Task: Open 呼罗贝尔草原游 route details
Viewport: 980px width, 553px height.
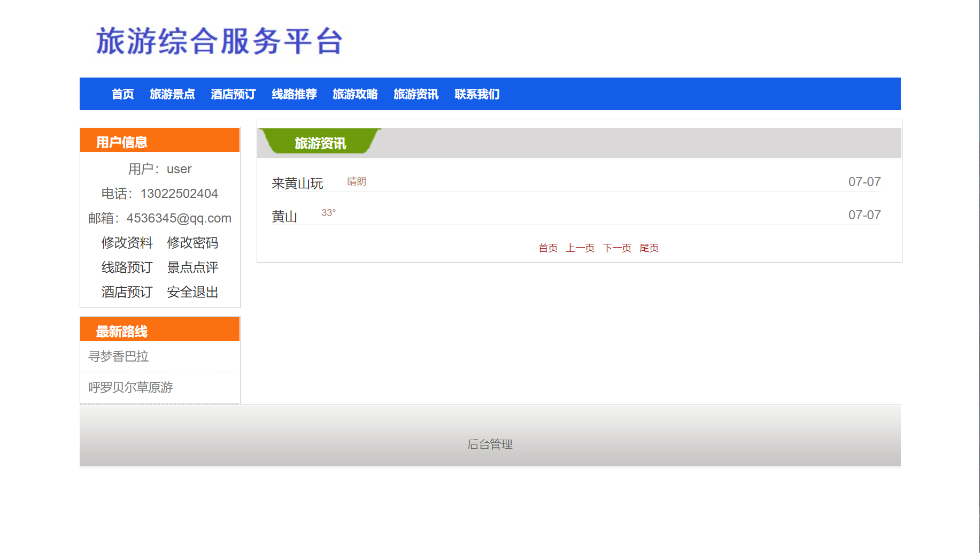Action: coord(132,387)
